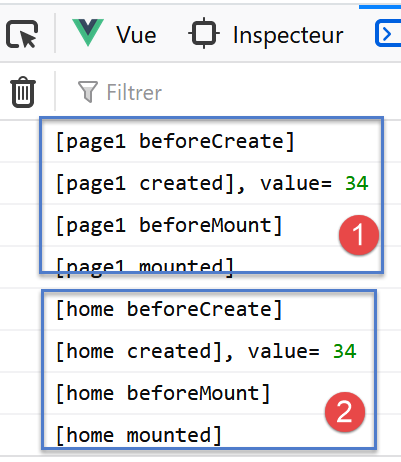Select the blue console tab icon
This screenshot has height=462, width=401.
[x=388, y=33]
